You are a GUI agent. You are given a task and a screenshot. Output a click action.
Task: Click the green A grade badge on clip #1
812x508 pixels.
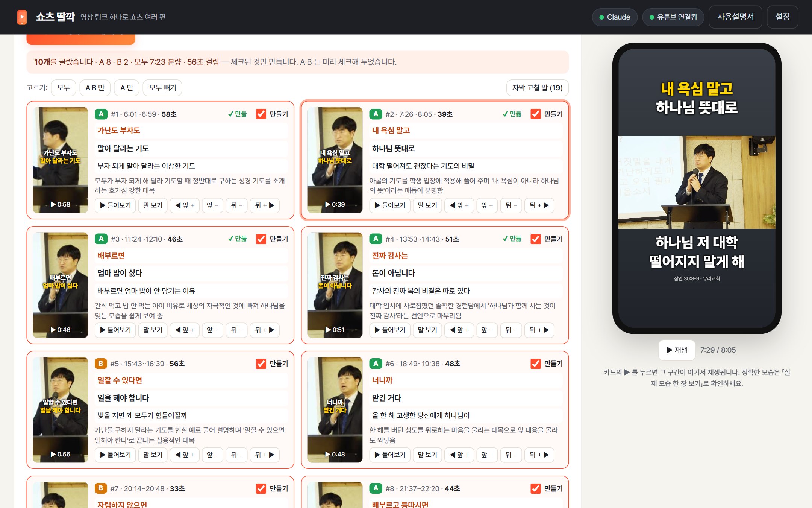(101, 114)
